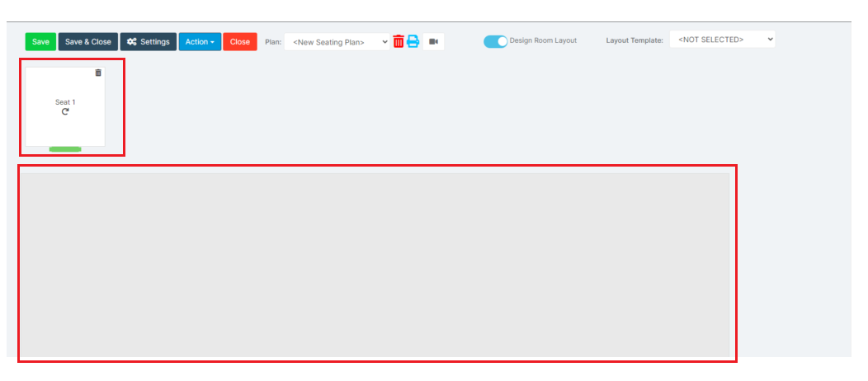Open the Layout Template dropdown
This screenshot has height=381, width=868.
click(x=723, y=40)
